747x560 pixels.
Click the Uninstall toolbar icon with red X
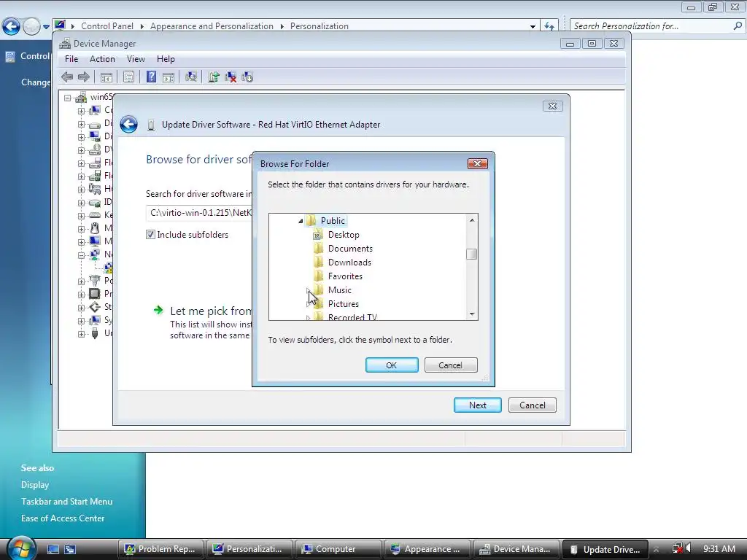point(231,77)
